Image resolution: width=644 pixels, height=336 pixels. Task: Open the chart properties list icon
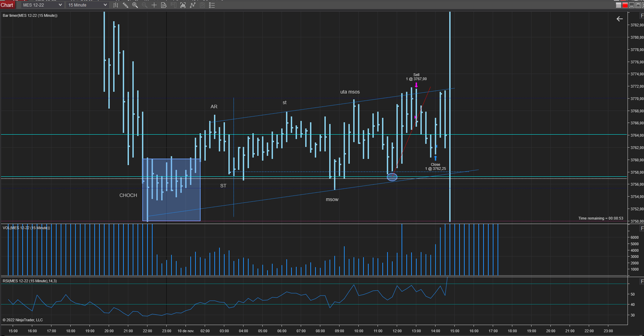point(211,5)
